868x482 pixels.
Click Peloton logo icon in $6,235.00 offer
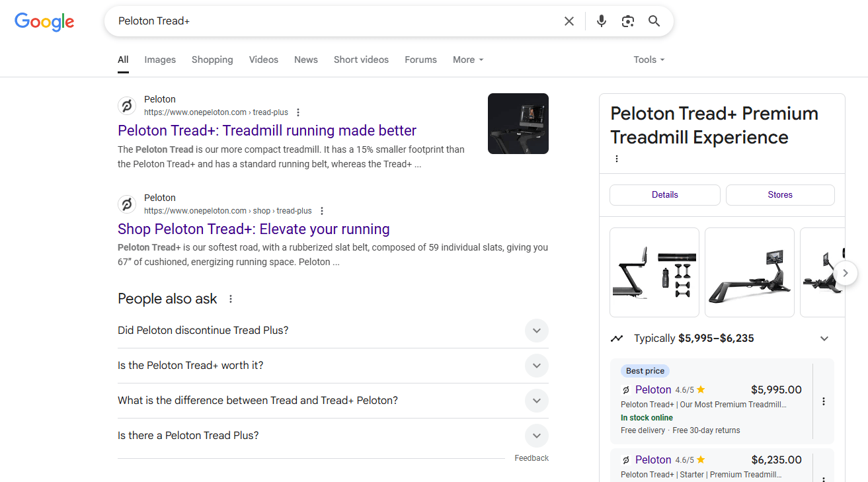[x=626, y=460]
